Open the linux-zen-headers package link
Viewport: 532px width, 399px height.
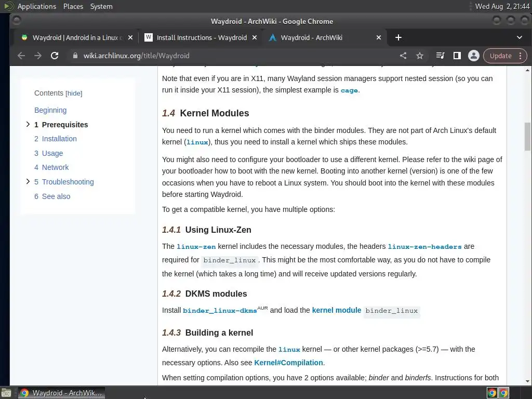(x=425, y=247)
